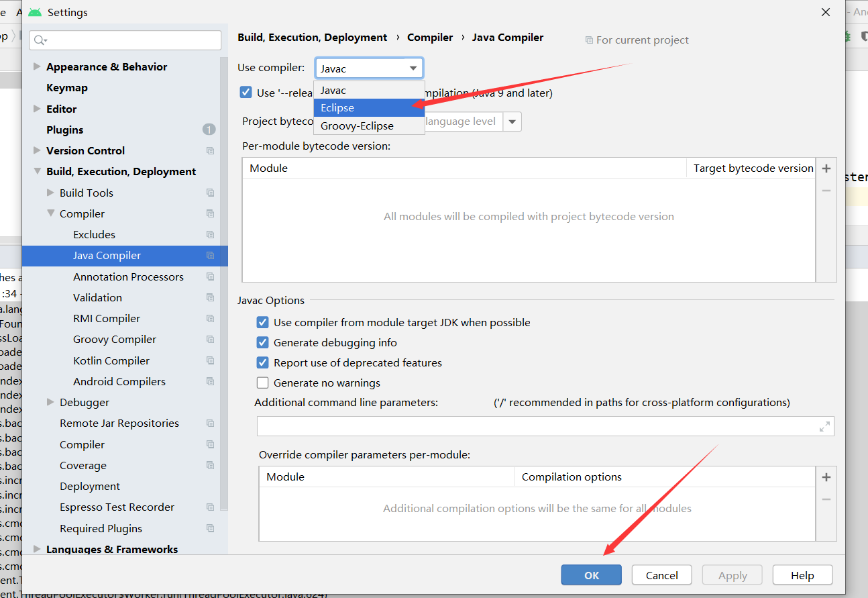The image size is (868, 598).
Task: Click the For current project icon
Action: [x=589, y=40]
